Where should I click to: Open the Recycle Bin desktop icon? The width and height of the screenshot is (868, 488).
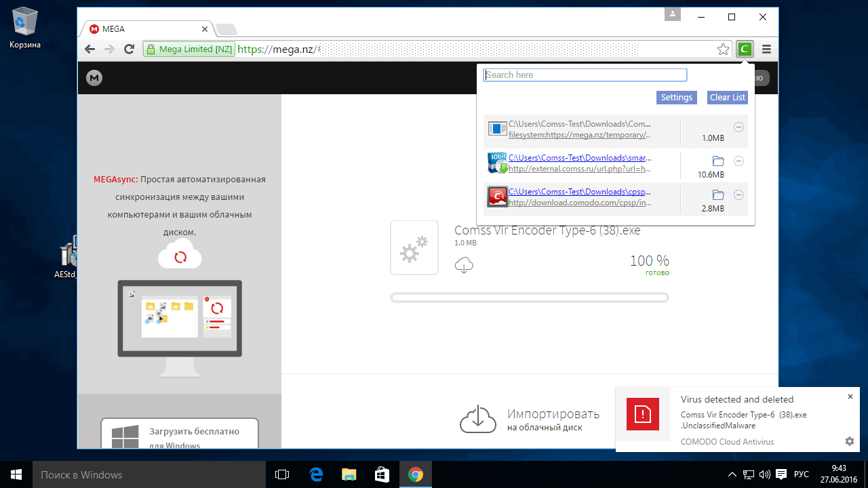click(25, 27)
